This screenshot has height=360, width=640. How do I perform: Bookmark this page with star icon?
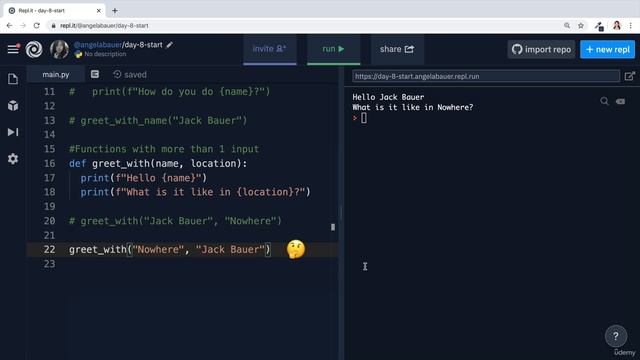[580, 26]
